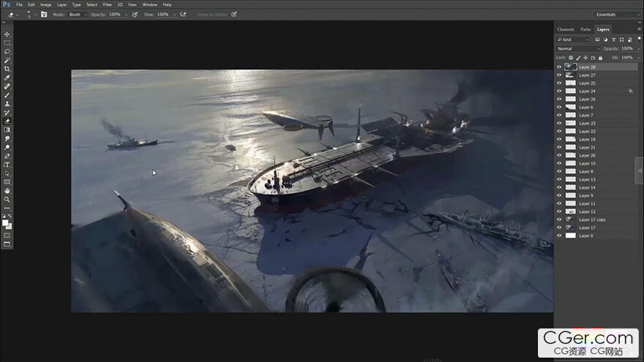Select the Move tool
The image size is (644, 362).
pyautogui.click(x=7, y=34)
